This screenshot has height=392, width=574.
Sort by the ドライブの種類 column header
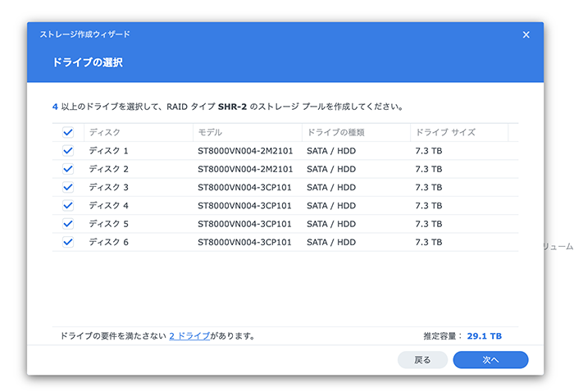[356, 132]
